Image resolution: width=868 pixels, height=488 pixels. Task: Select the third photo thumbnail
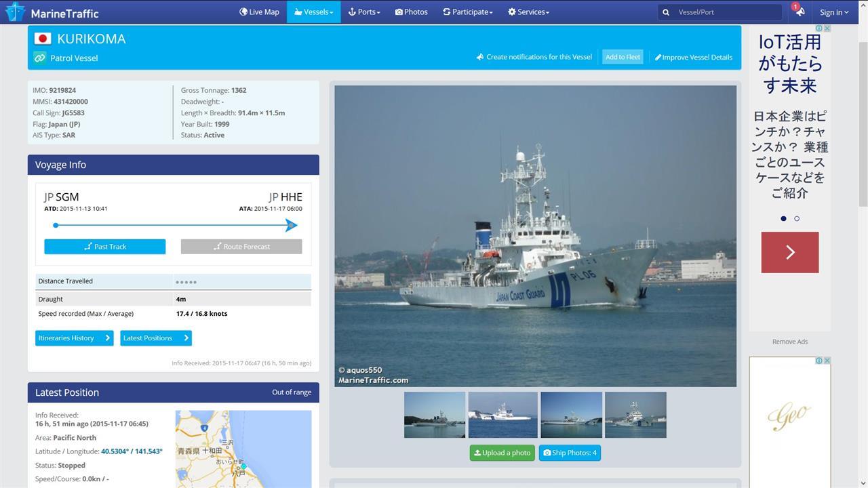(x=571, y=415)
